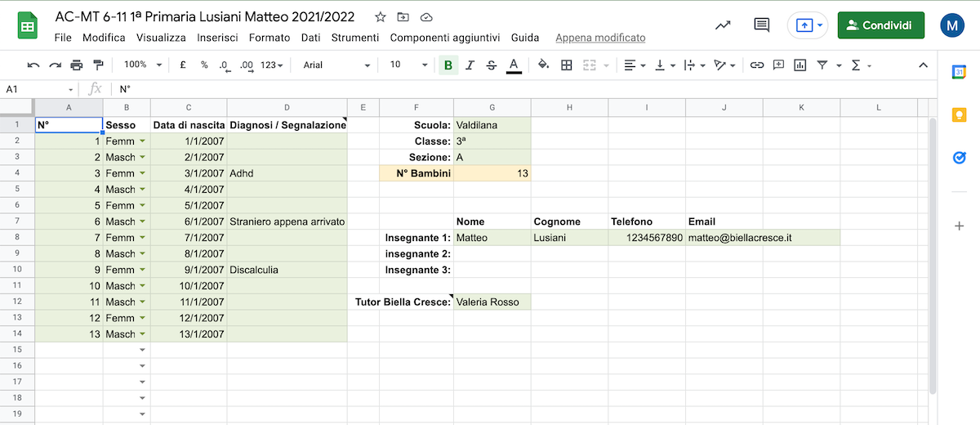Open Google Tasks side panel
Screen dimensions: 980x425
tap(960, 158)
